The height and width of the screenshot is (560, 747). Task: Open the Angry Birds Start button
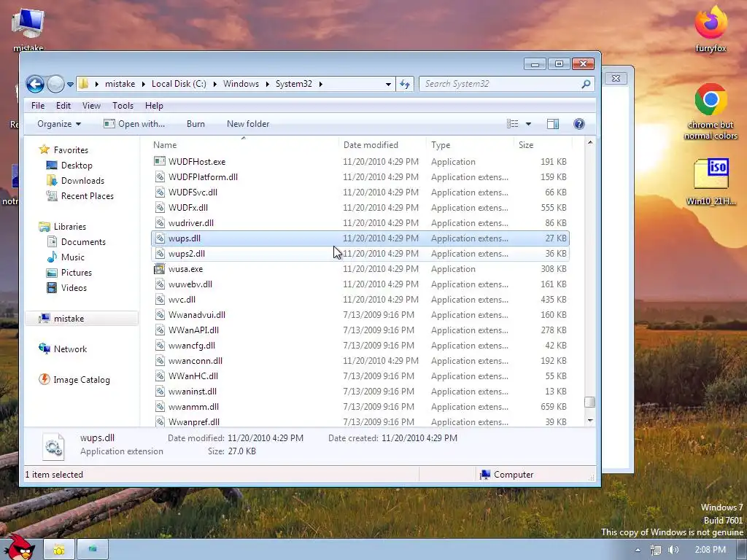18,548
